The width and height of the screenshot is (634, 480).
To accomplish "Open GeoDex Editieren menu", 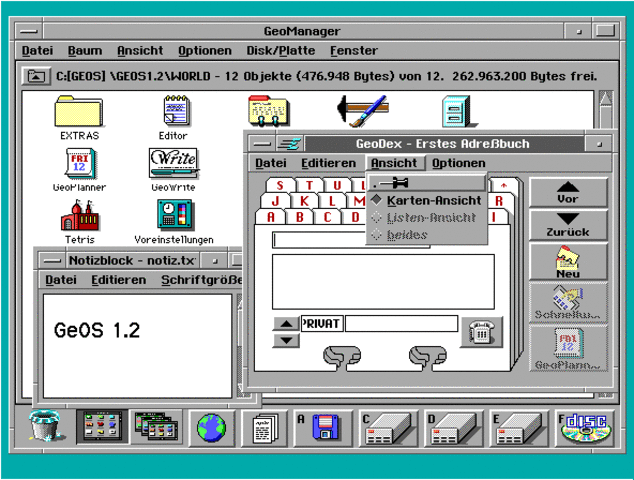I will [329, 163].
